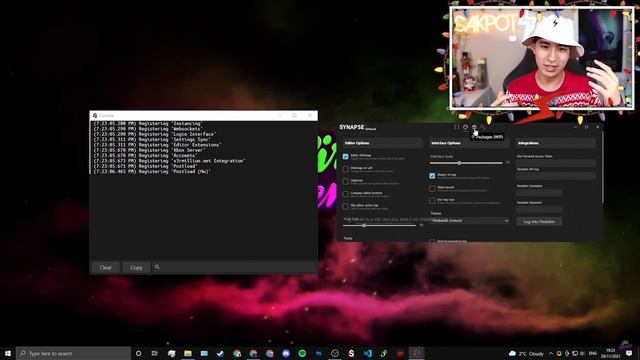
Task: Enable the Minimap on Left checkbox
Action: pos(345,169)
